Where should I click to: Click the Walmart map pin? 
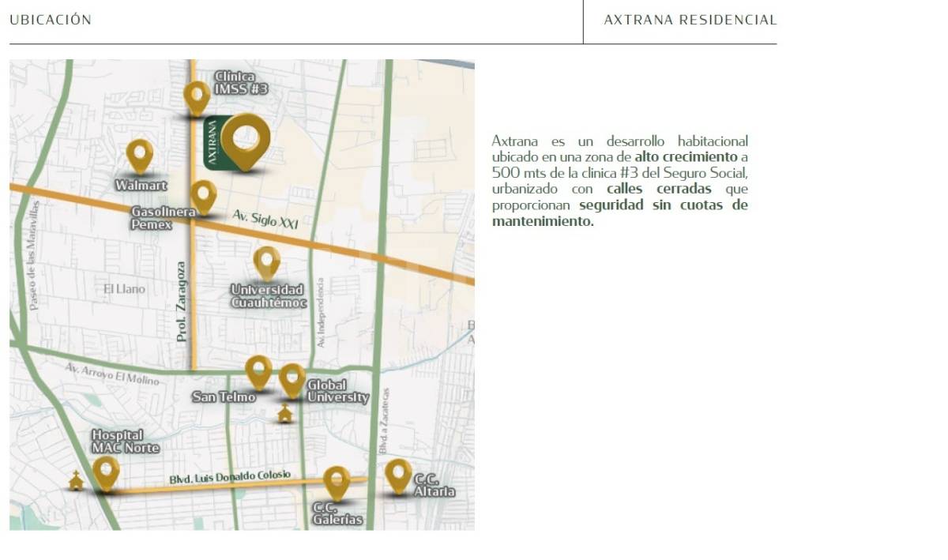tap(140, 154)
